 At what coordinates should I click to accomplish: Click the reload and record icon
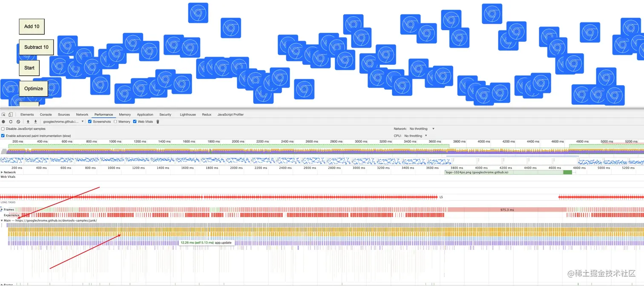[11, 122]
